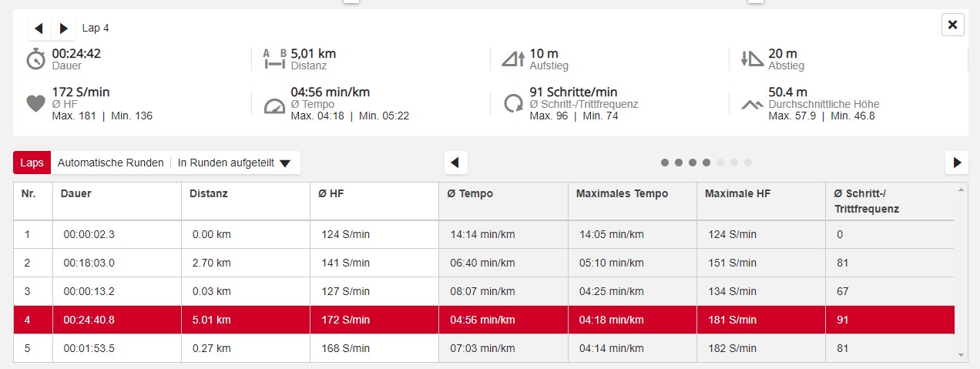The image size is (980, 369).
Task: Click the average altitude mountain icon
Action: click(752, 104)
